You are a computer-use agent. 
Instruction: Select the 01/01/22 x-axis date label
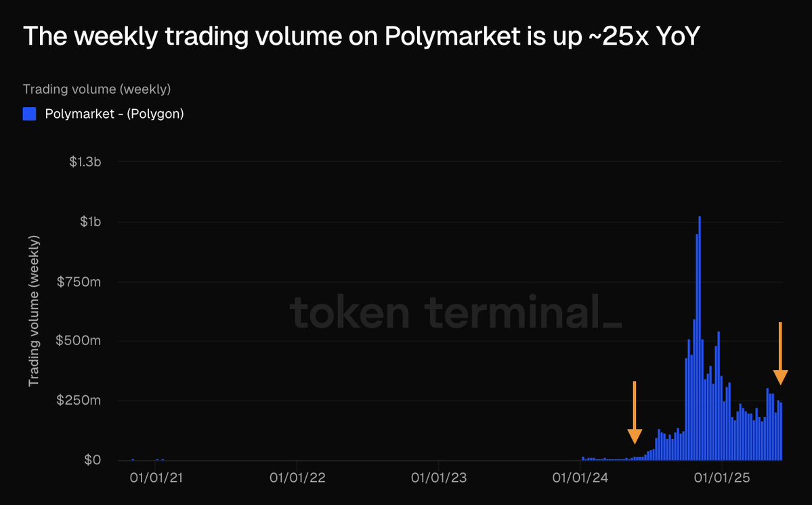[297, 478]
